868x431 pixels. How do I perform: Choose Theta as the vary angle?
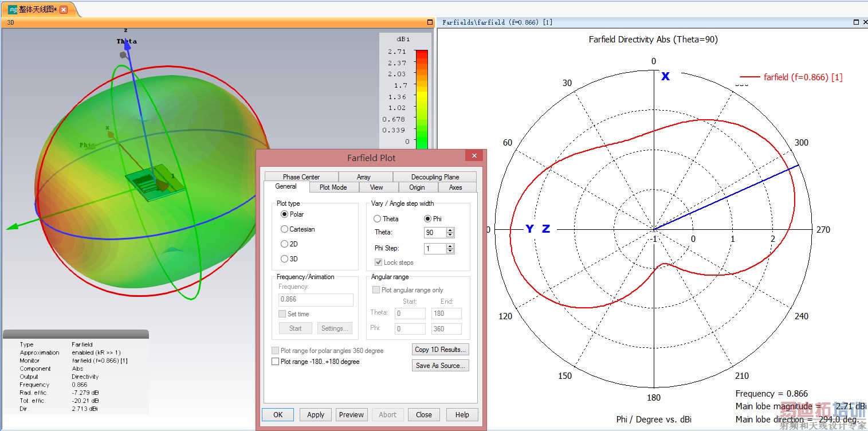tap(378, 219)
